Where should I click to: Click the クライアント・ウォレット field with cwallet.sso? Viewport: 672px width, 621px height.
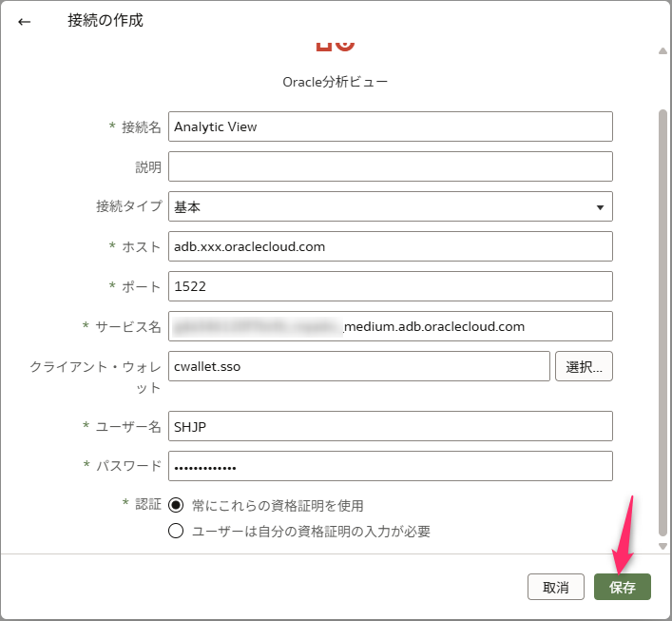point(359,366)
